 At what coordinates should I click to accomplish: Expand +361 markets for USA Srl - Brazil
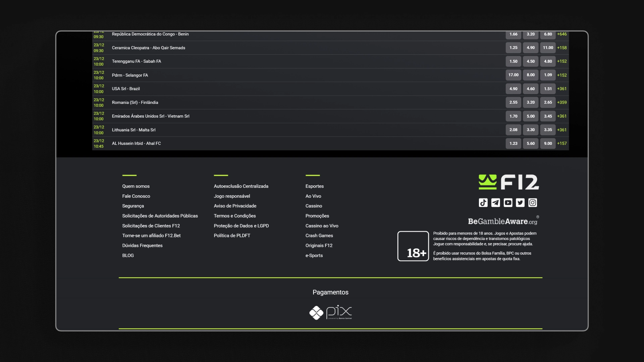(x=562, y=89)
